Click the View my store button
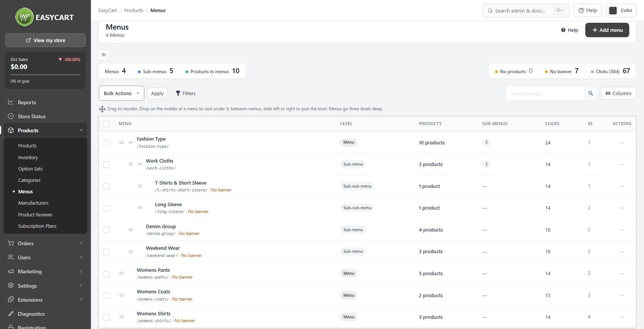 click(x=45, y=40)
